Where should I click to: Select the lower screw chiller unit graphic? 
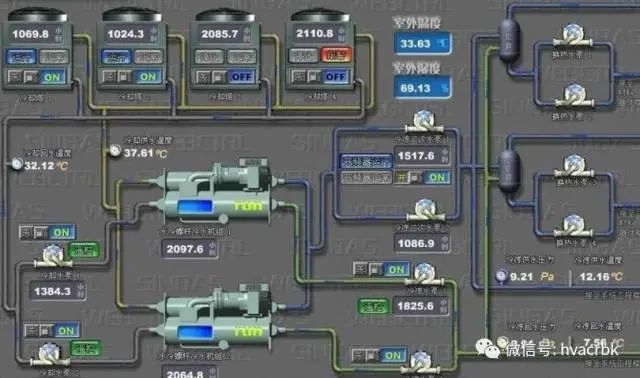(x=214, y=320)
